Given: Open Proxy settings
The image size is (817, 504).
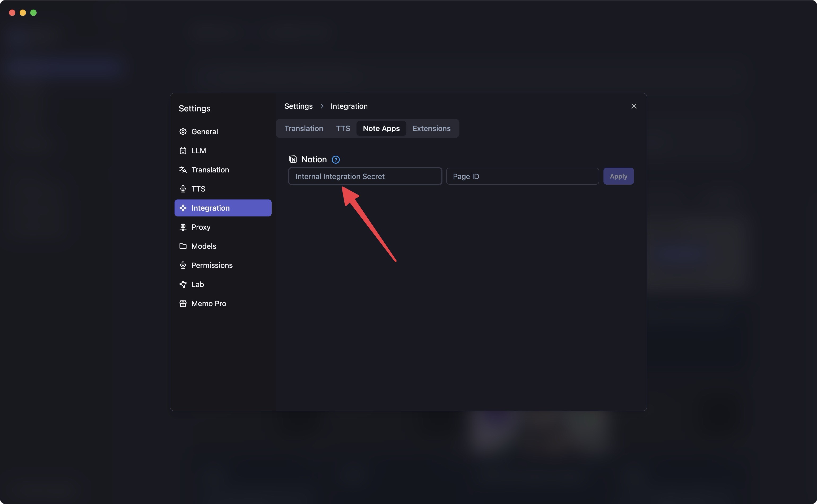Looking at the screenshot, I should coord(223,227).
